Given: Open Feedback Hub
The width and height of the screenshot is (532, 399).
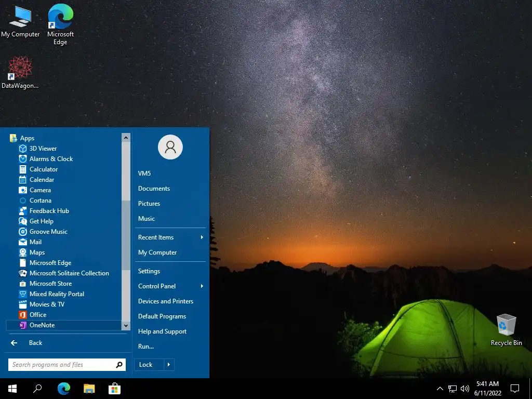Looking at the screenshot, I should (64, 211).
